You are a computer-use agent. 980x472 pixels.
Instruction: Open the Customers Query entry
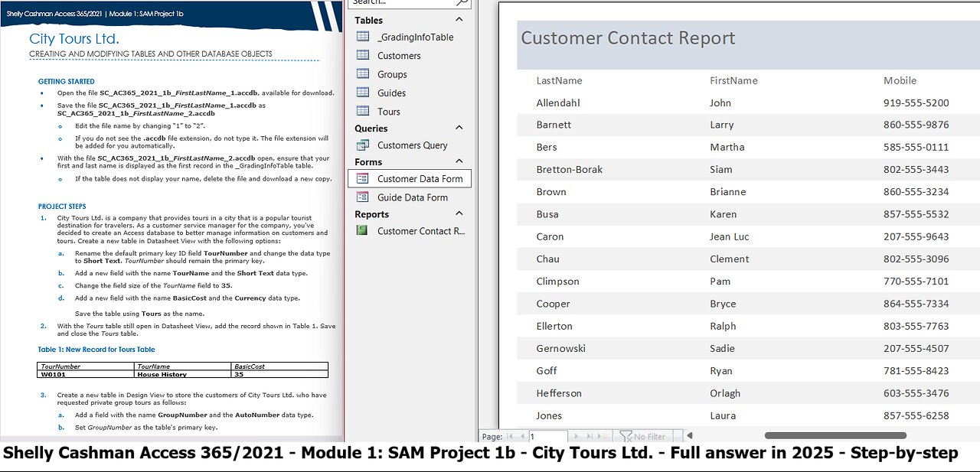tap(412, 145)
